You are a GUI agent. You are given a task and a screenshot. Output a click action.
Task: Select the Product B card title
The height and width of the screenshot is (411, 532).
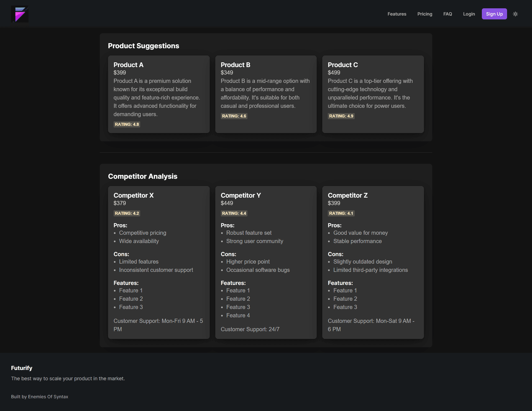pos(236,65)
